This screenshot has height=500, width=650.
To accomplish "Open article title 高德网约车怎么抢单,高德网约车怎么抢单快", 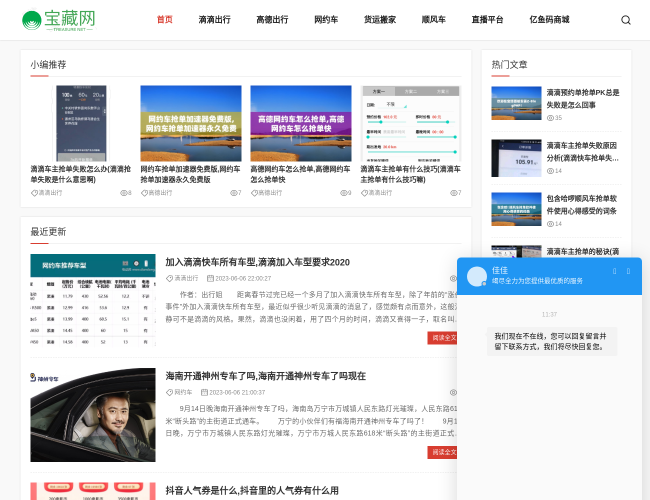I will pos(301,174).
